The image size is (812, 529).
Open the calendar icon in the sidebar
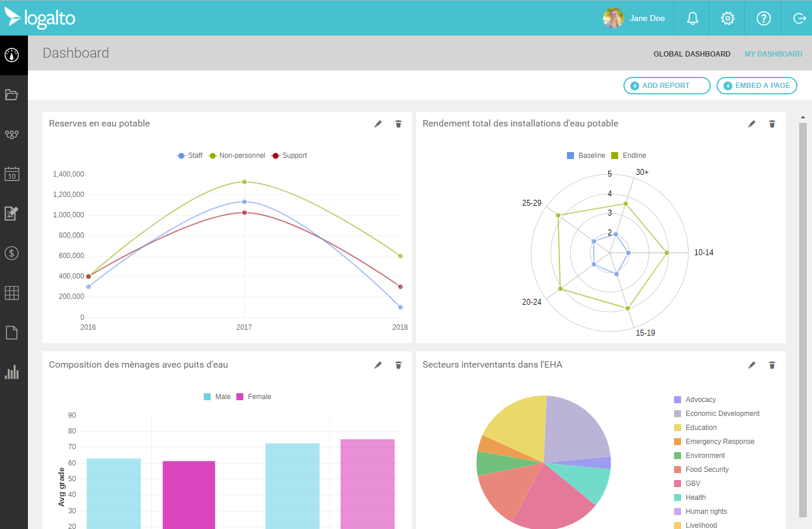pos(12,174)
